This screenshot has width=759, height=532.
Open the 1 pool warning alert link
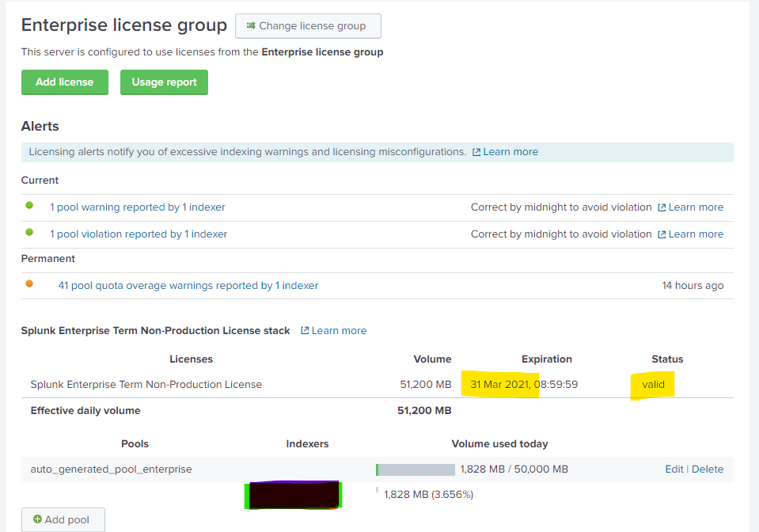[x=138, y=207]
